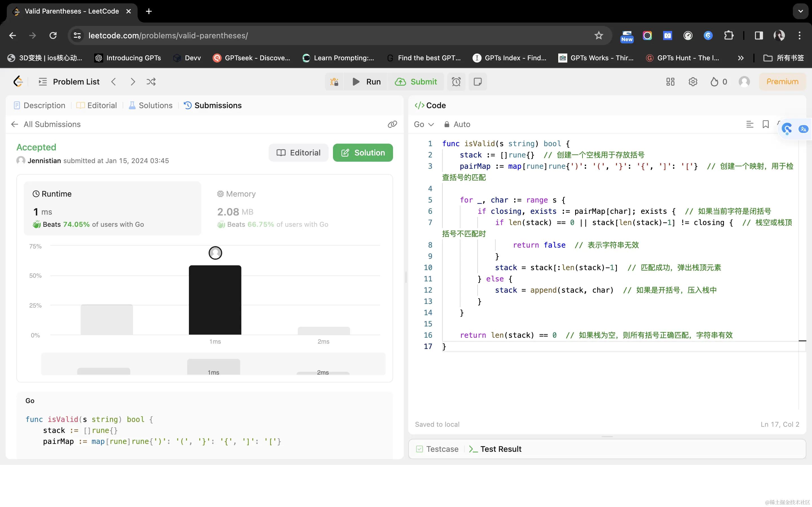
Task: Click the shuffle random problem icon
Action: 151,82
